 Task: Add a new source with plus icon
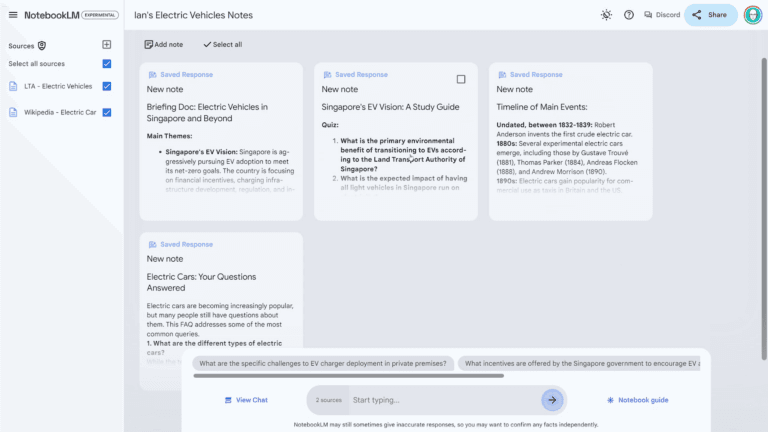click(x=107, y=45)
